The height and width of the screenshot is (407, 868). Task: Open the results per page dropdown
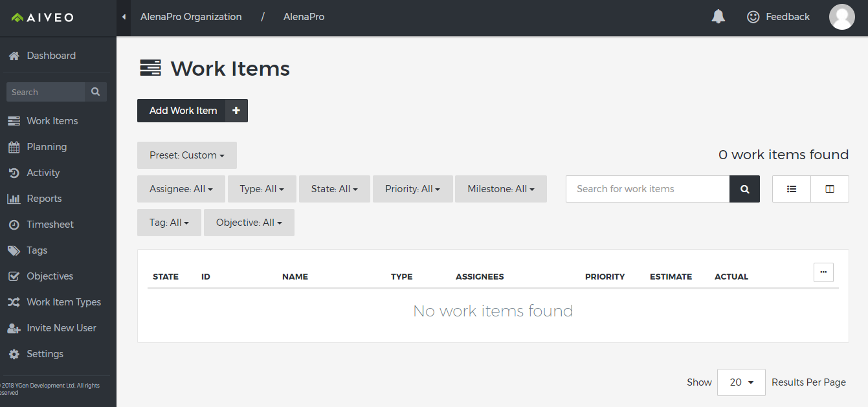741,382
